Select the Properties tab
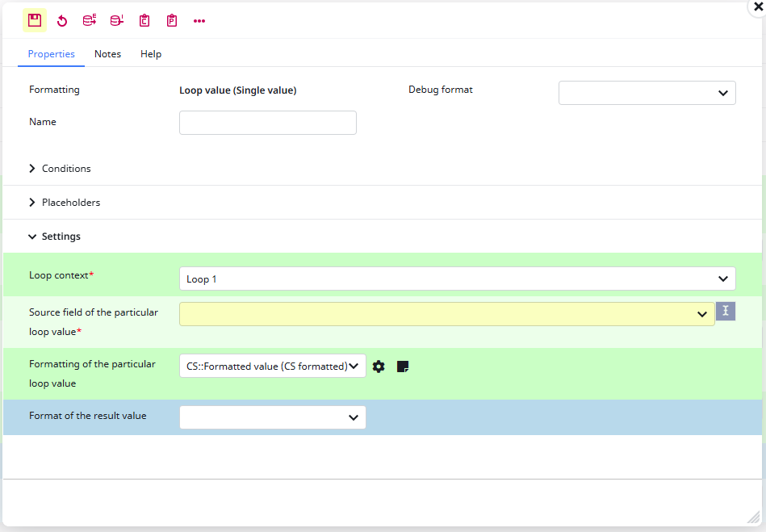The width and height of the screenshot is (766, 532). [51, 54]
